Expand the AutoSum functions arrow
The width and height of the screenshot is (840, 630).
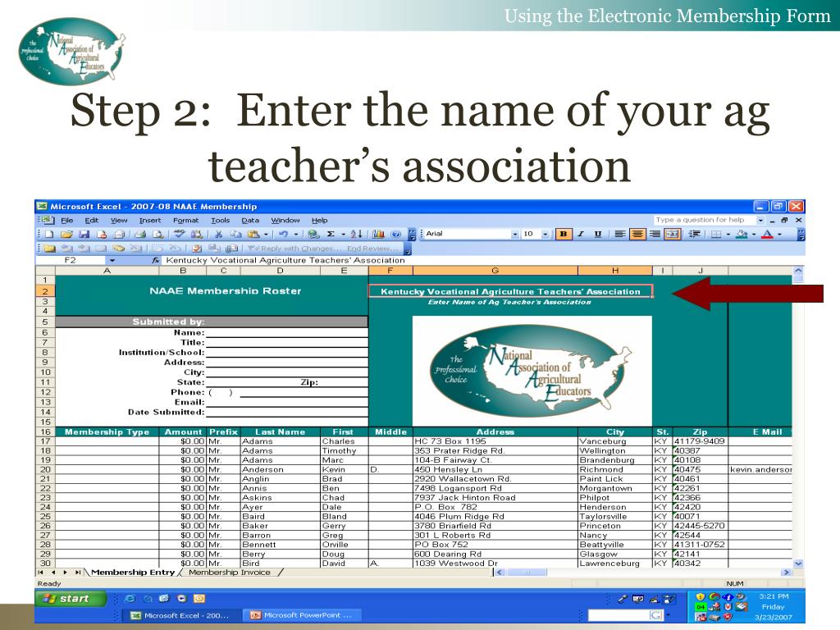tap(344, 234)
